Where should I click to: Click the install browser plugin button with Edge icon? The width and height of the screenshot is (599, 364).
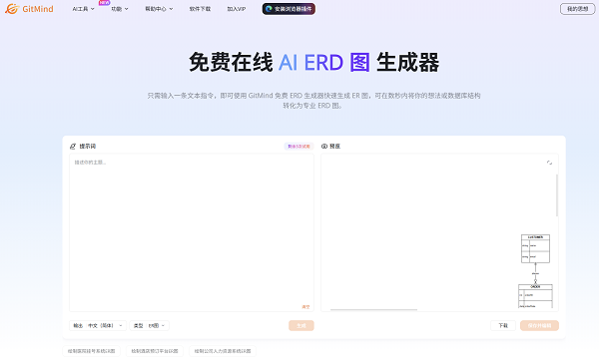pos(289,9)
